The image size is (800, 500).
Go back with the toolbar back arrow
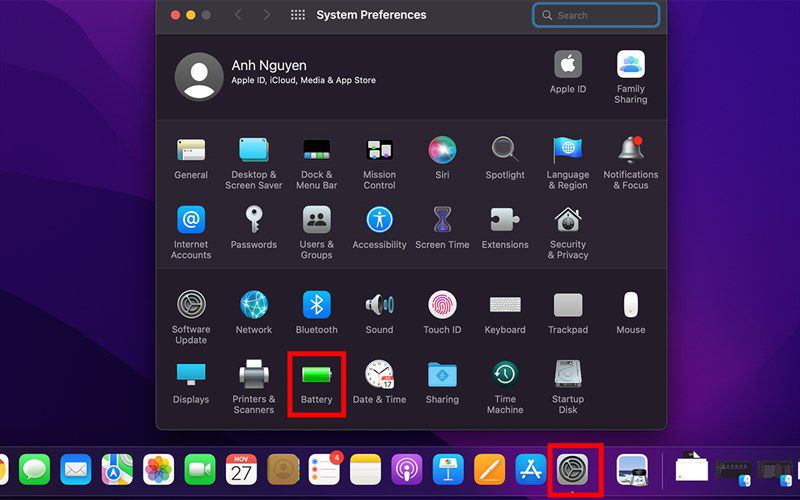tap(238, 15)
